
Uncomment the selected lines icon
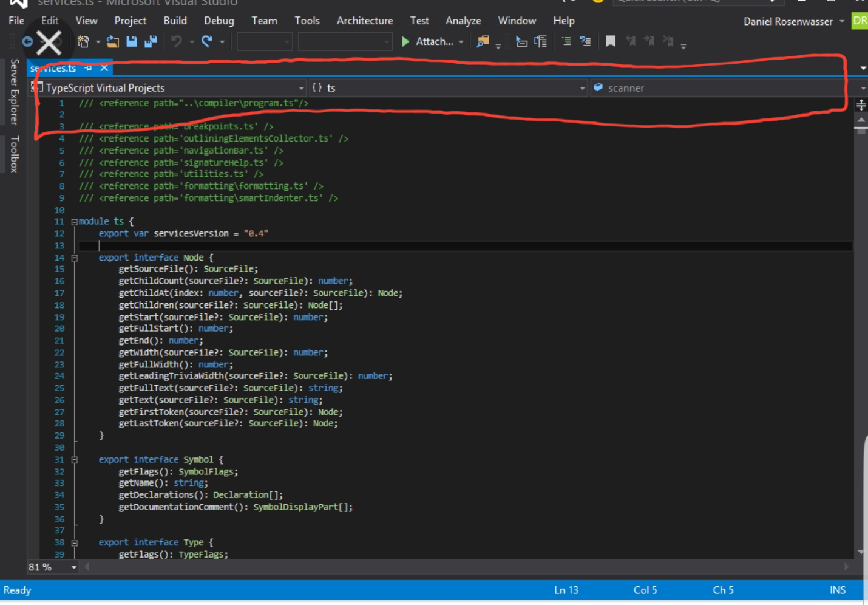click(585, 41)
